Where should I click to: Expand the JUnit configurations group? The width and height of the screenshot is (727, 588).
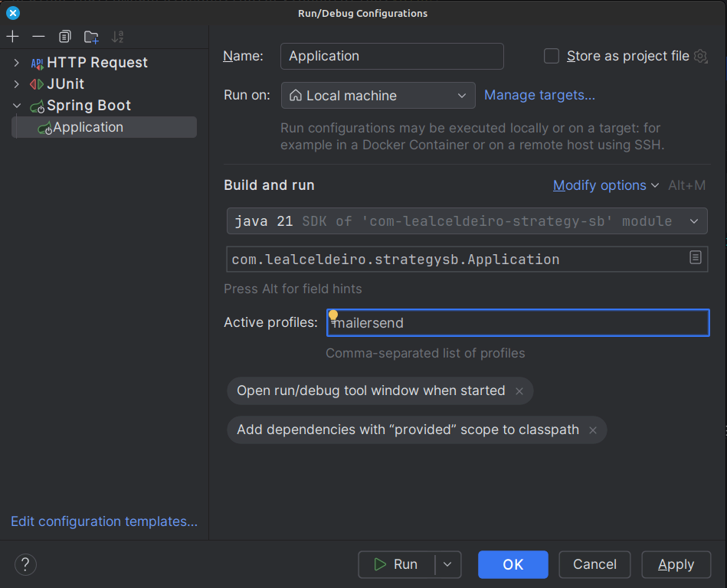coord(17,83)
